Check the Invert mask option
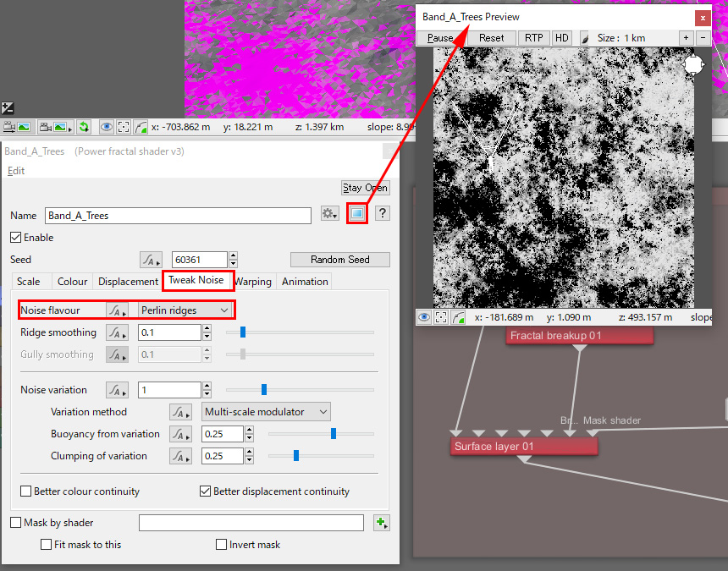728x571 pixels. pyautogui.click(x=221, y=545)
